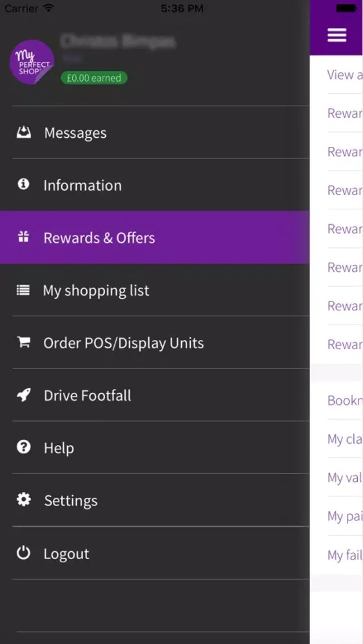Open Messages menu item
The height and width of the screenshot is (644, 363).
pyautogui.click(x=155, y=132)
